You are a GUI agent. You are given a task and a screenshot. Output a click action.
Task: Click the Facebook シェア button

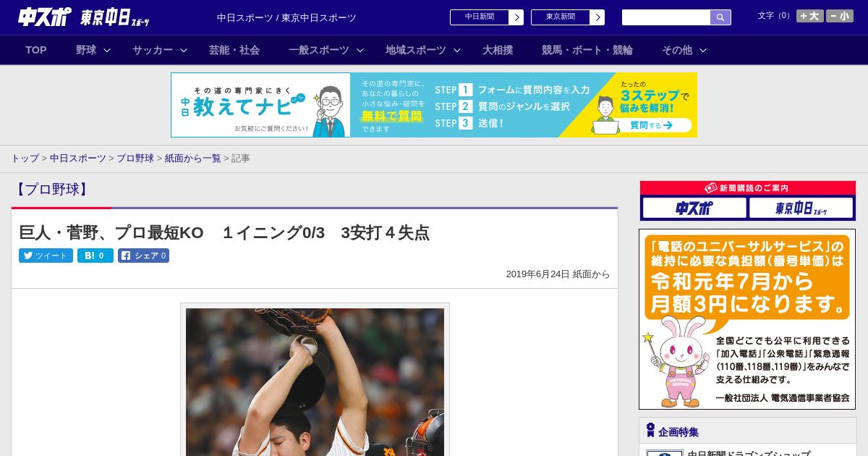pos(143,256)
